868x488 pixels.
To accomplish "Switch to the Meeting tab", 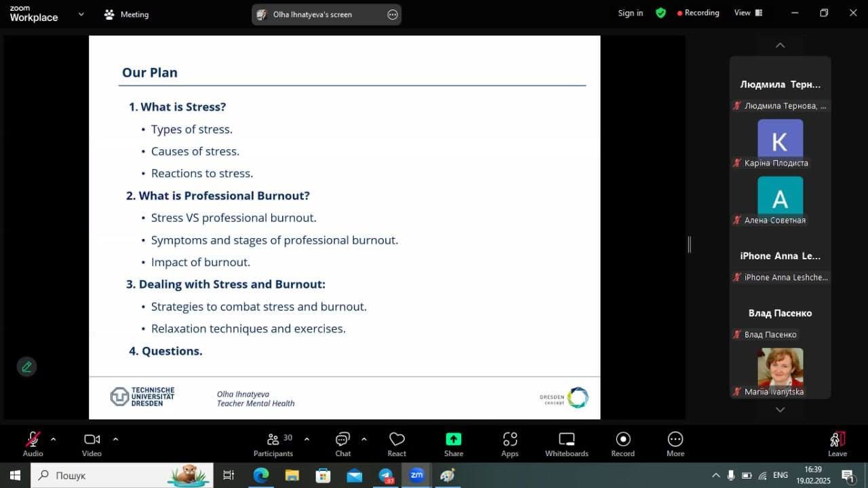I will click(126, 14).
